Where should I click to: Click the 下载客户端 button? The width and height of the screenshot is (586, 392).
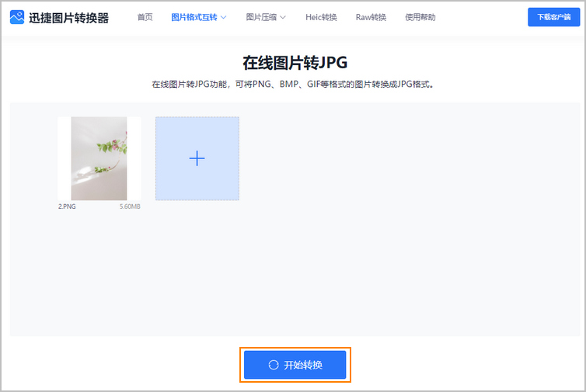[x=553, y=17]
